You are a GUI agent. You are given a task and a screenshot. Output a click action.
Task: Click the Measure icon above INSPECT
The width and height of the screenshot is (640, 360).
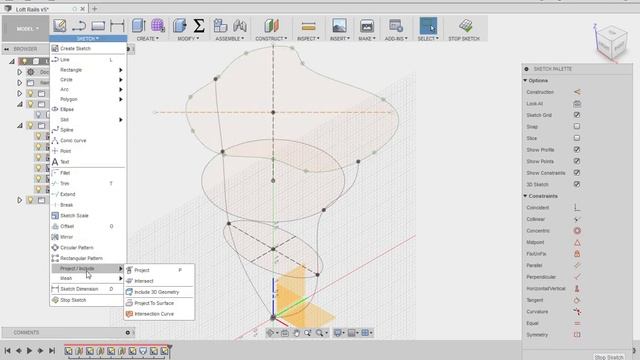309,27
